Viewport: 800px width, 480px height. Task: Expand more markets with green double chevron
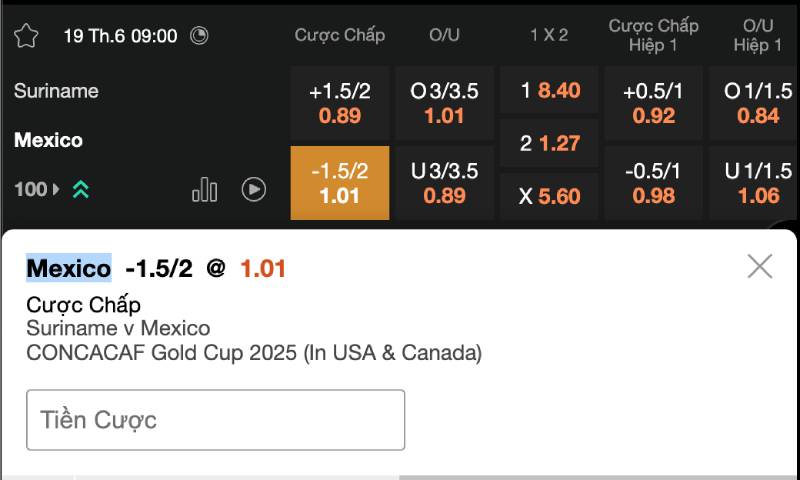pos(81,189)
